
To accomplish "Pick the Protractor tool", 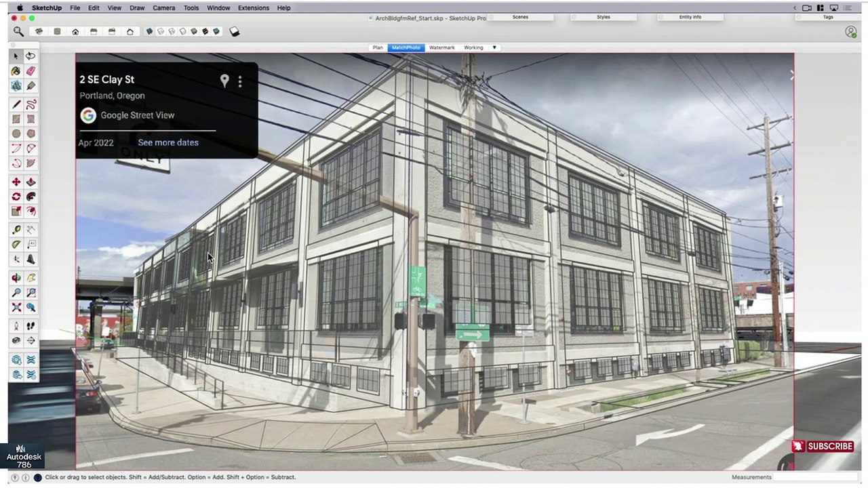I will coord(16,244).
